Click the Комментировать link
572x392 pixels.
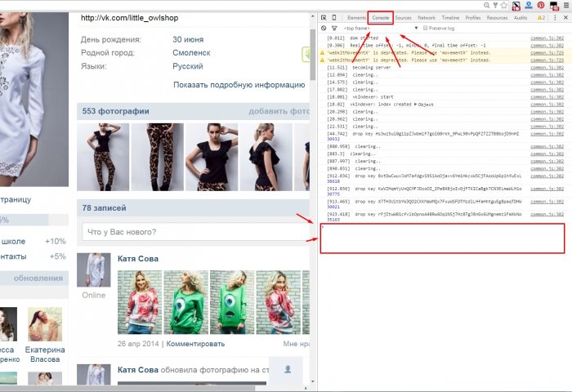coord(195,344)
